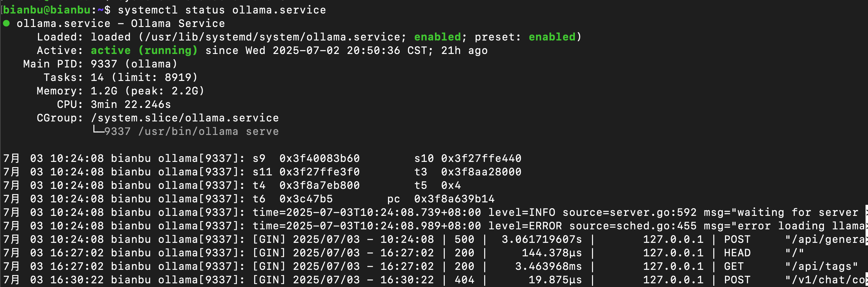
Task: Click the green service status dot
Action: pos(6,23)
